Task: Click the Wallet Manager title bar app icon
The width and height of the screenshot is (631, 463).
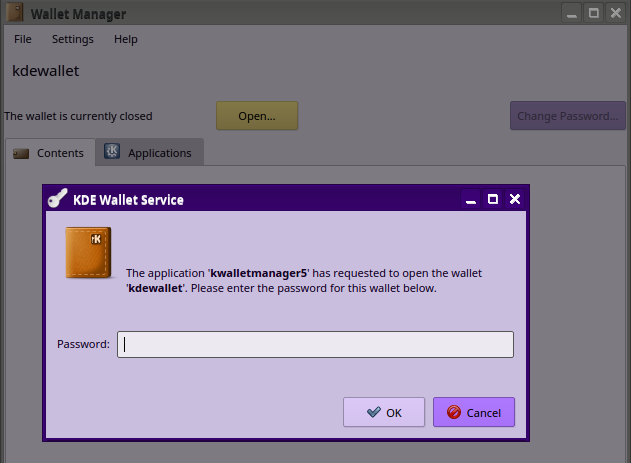Action: click(14, 13)
